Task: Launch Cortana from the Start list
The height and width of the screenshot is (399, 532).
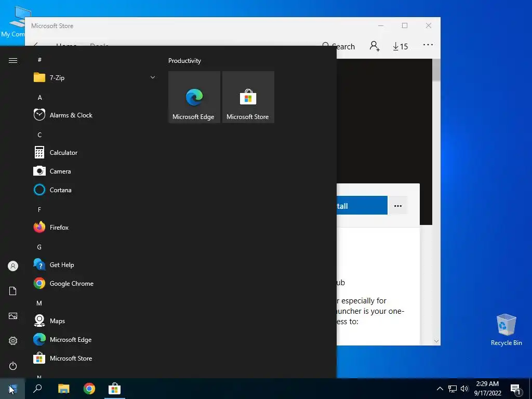Action: coord(95,190)
